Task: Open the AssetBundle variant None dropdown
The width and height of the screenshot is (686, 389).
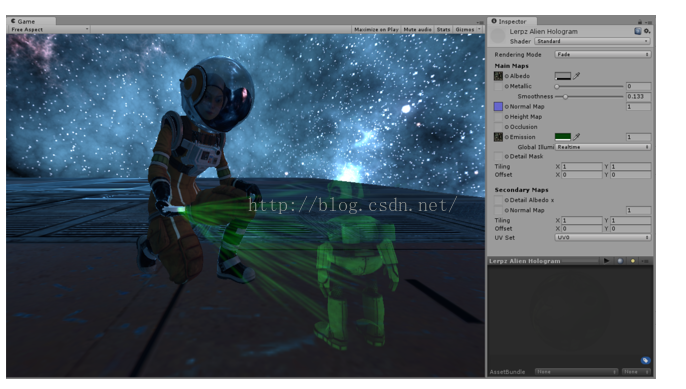Action: tap(636, 371)
